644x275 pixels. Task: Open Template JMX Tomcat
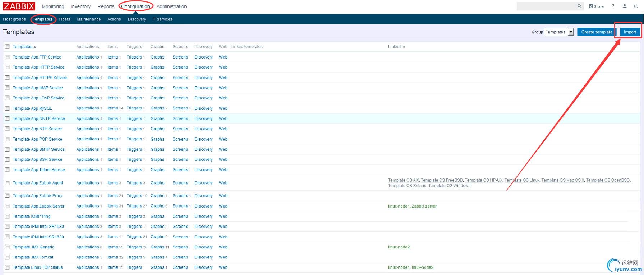33,257
